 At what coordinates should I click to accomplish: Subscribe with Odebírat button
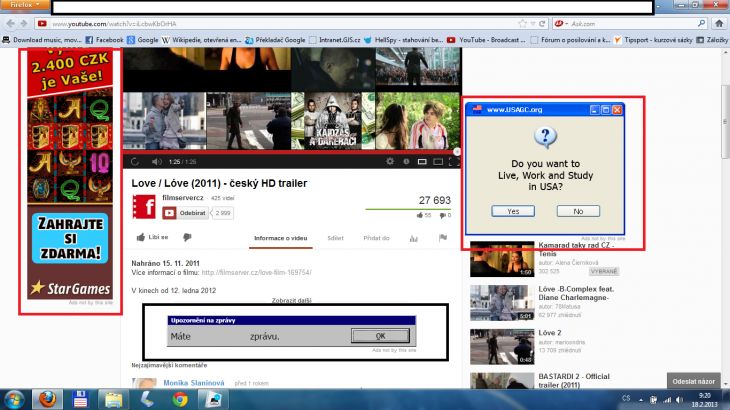point(184,213)
